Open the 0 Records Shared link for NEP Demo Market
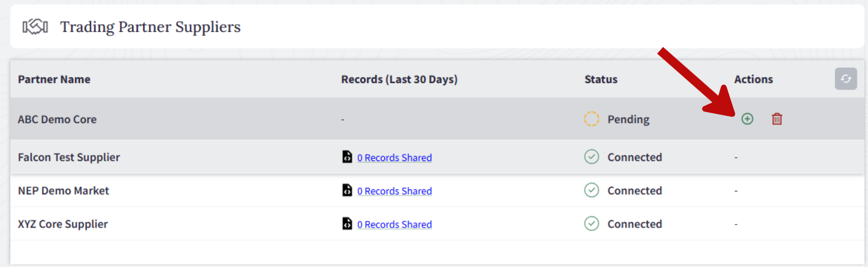This screenshot has height=267, width=868. coord(394,191)
